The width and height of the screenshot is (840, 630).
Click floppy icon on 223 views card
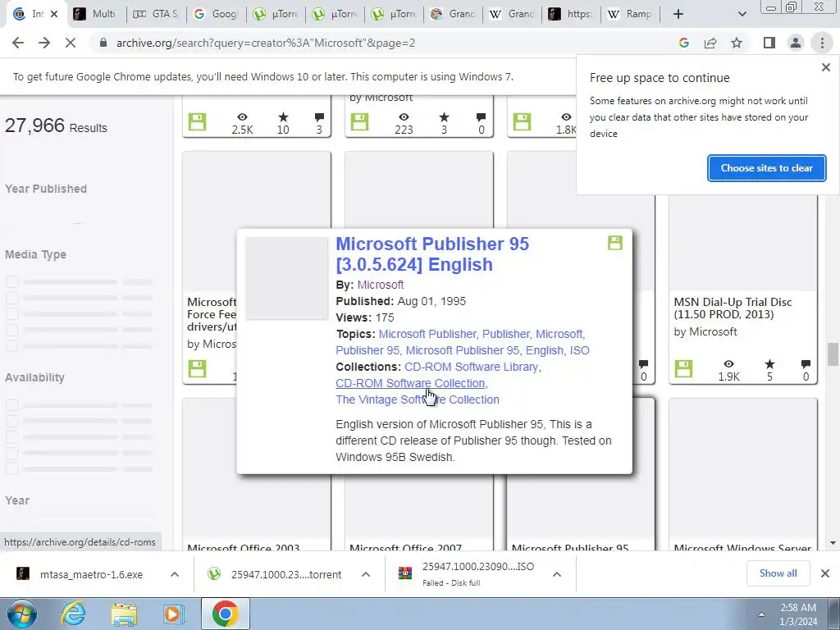pos(359,121)
